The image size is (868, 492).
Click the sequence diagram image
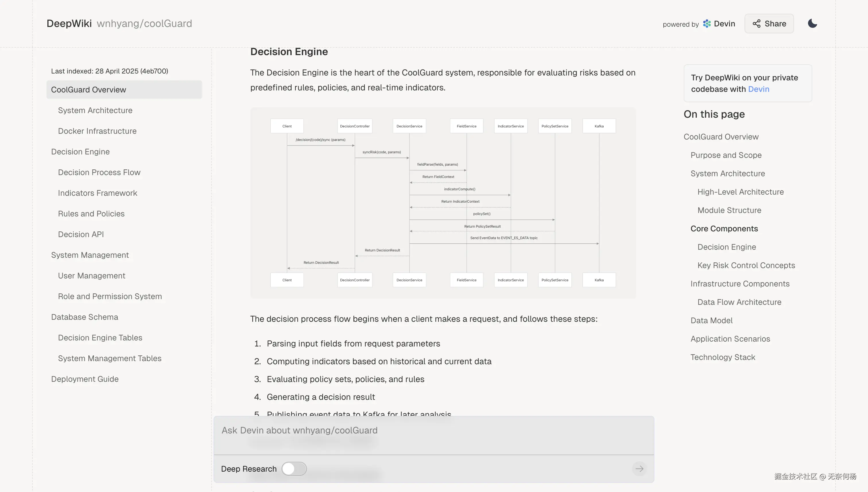pyautogui.click(x=443, y=203)
